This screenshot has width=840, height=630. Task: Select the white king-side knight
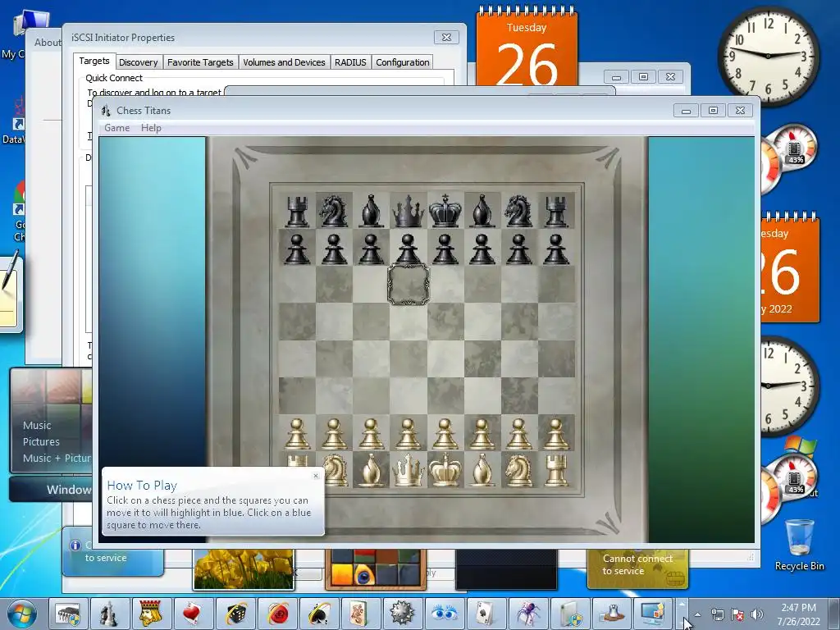click(518, 470)
